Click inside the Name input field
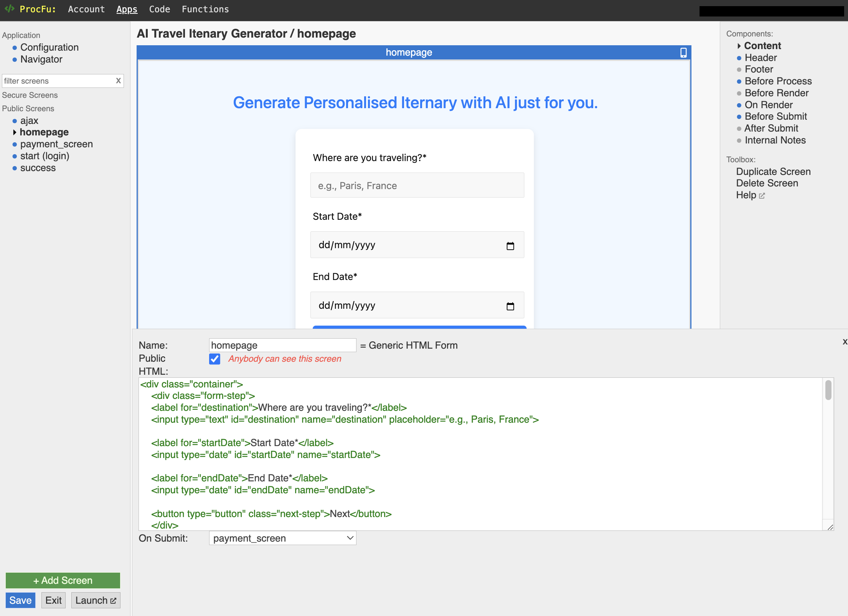 282,345
